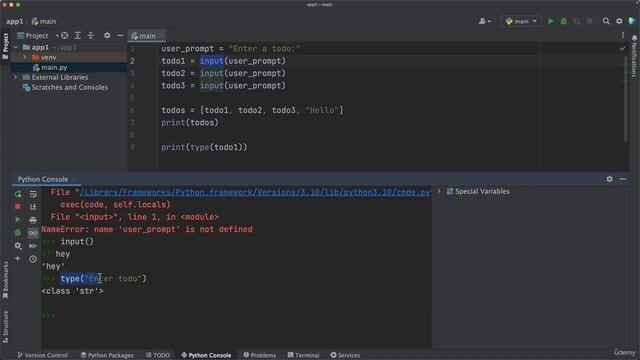Close the Python Console tab
This screenshot has height=360, width=640.
point(74,179)
